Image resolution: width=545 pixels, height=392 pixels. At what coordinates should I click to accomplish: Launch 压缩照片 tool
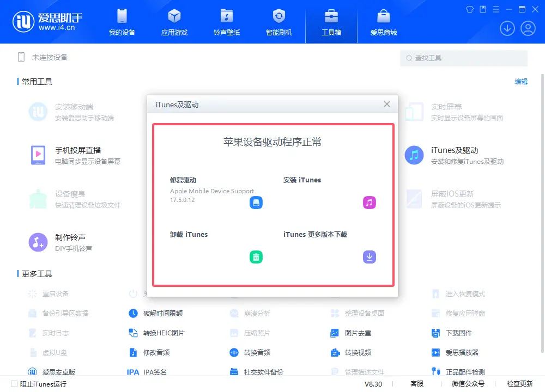pos(250,333)
